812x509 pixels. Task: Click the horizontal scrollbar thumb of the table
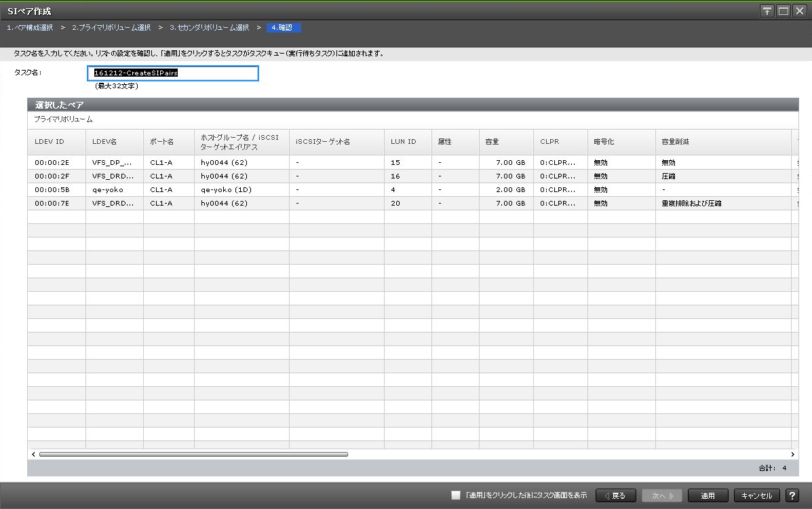pyautogui.click(x=193, y=454)
